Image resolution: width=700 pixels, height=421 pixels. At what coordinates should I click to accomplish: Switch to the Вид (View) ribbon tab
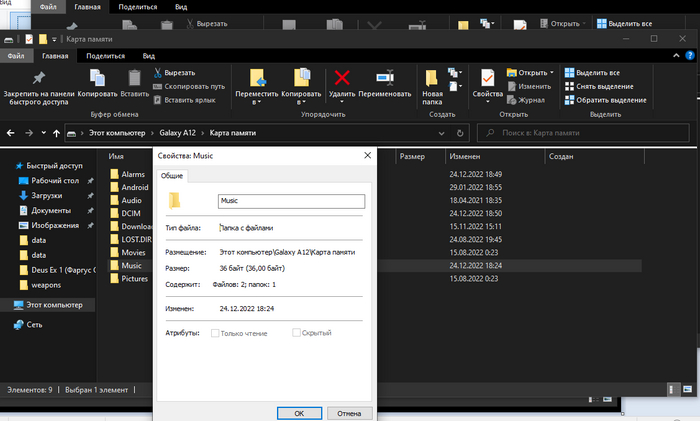click(148, 57)
